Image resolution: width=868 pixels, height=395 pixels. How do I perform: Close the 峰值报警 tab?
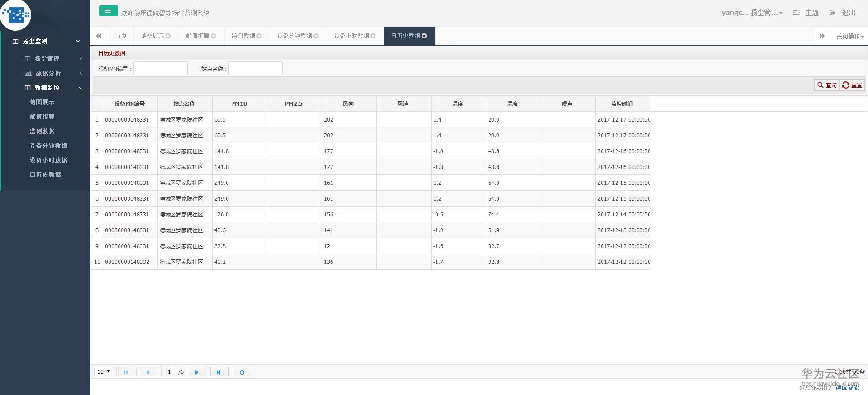[213, 36]
